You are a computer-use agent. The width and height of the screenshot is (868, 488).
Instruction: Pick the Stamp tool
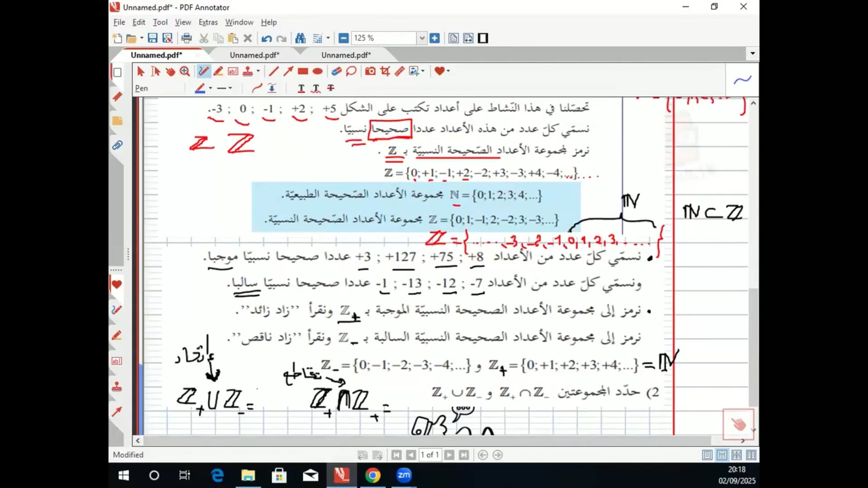[x=248, y=71]
